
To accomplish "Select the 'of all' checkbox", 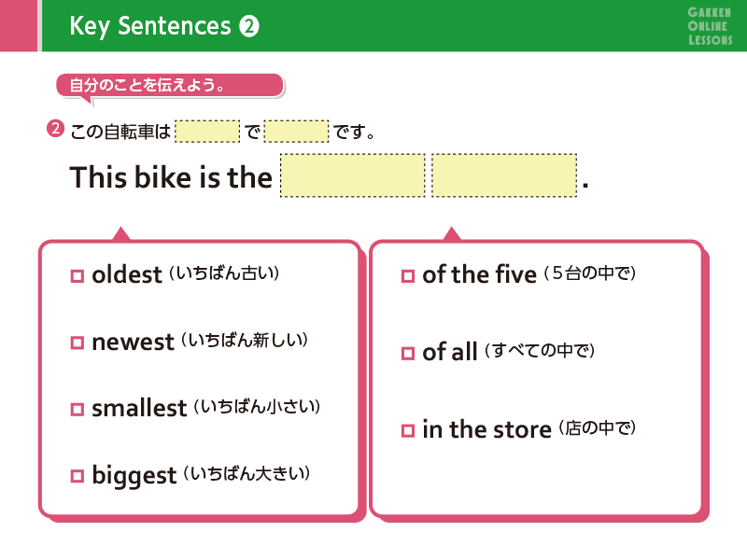I will [407, 353].
